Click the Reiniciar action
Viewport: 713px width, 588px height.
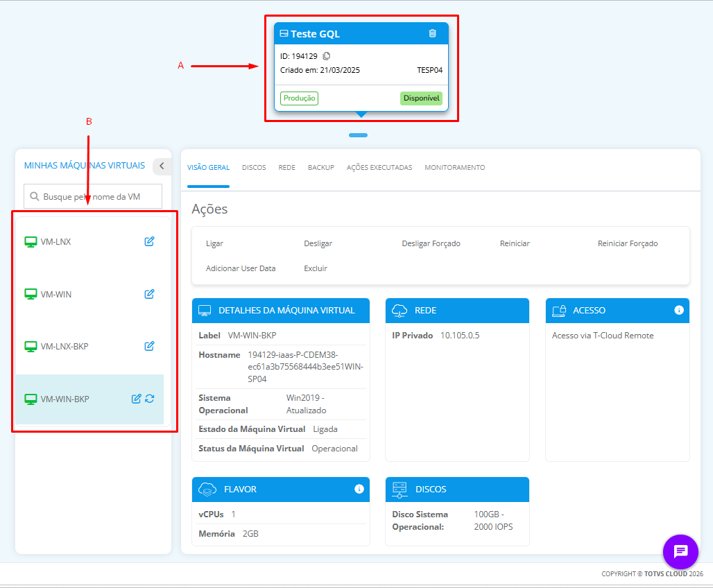pyautogui.click(x=515, y=243)
